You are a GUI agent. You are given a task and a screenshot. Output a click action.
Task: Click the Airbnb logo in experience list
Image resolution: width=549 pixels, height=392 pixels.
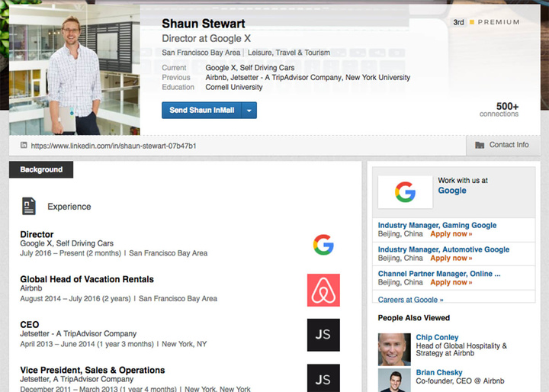[x=323, y=290]
